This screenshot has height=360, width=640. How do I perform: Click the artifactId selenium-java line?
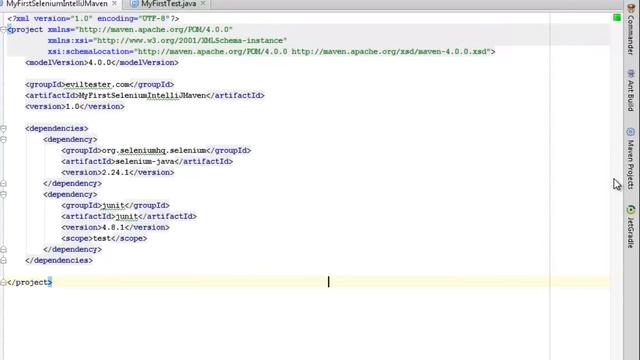(x=147, y=162)
